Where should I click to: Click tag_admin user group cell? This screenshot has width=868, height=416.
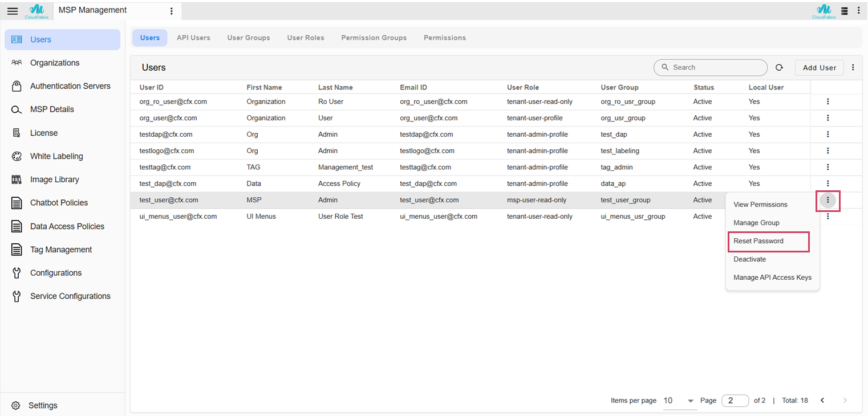(616, 167)
